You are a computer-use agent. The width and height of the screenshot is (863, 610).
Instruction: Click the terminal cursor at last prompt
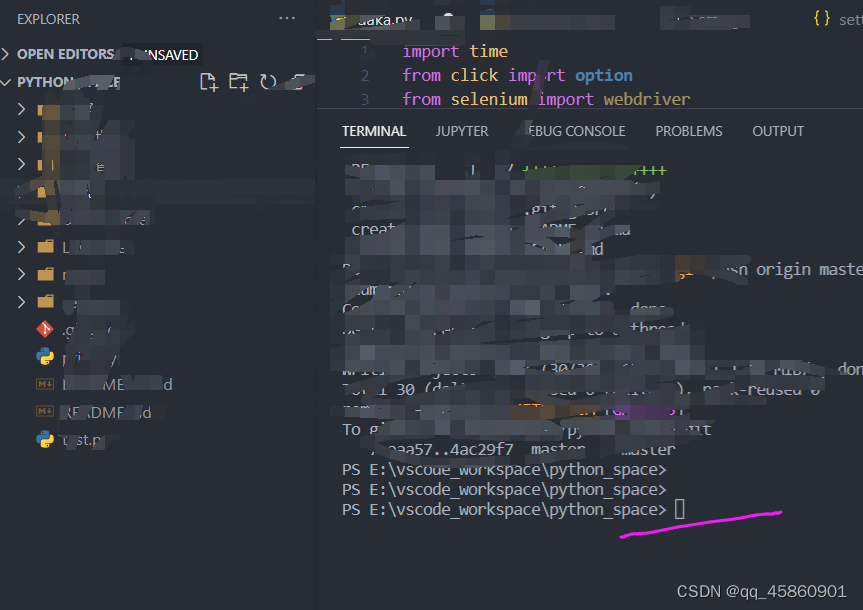[x=680, y=509]
